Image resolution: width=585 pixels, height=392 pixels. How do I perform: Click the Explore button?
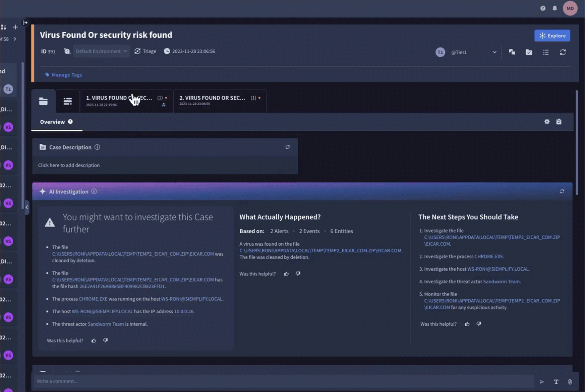(552, 36)
